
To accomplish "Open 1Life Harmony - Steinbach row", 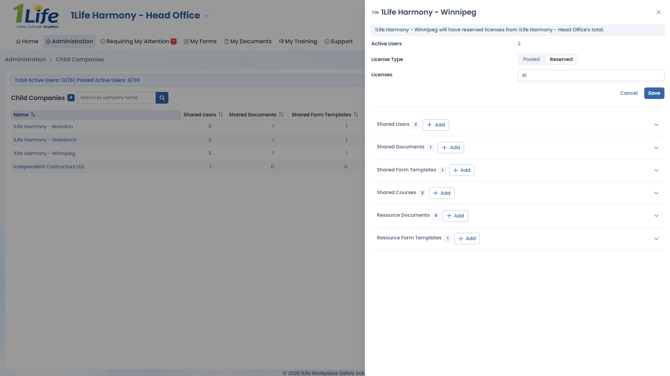I will (45, 140).
